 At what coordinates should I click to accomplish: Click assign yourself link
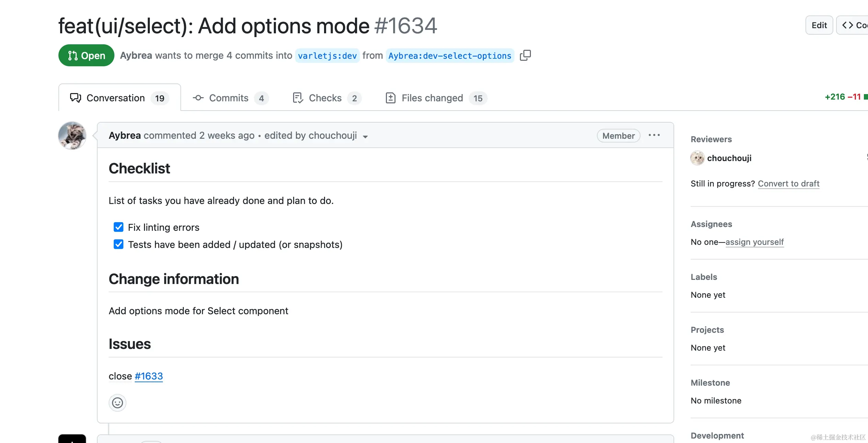[x=754, y=242]
